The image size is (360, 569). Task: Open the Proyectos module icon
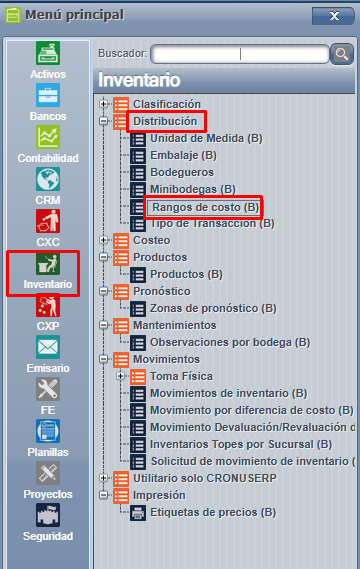pyautogui.click(x=48, y=473)
